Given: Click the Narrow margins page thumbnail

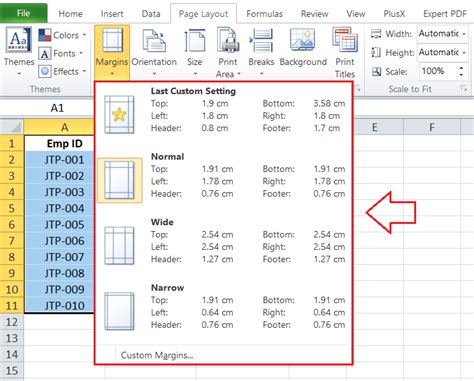Looking at the screenshot, I should (x=119, y=311).
